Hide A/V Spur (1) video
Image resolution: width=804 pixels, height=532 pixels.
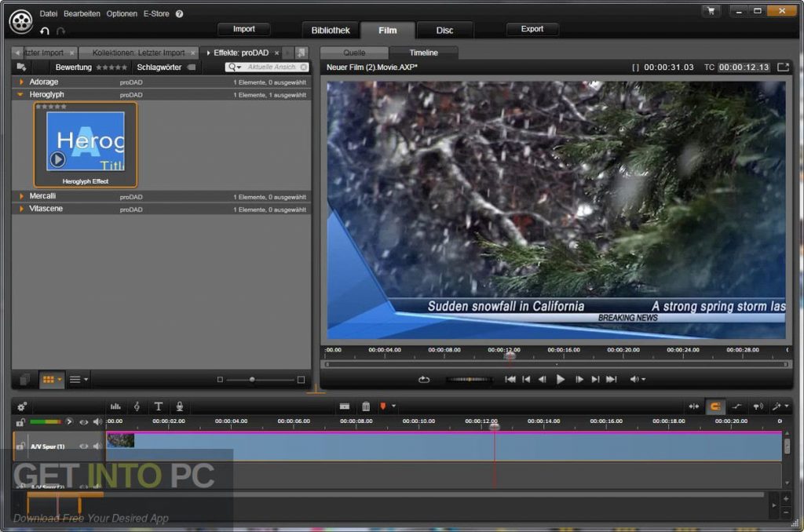[83, 446]
